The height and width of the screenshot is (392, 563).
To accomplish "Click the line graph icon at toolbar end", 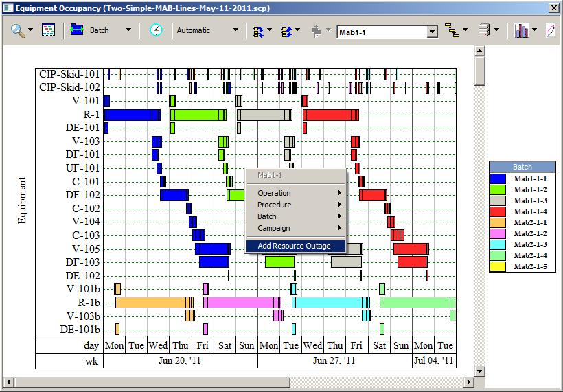I will (x=551, y=30).
